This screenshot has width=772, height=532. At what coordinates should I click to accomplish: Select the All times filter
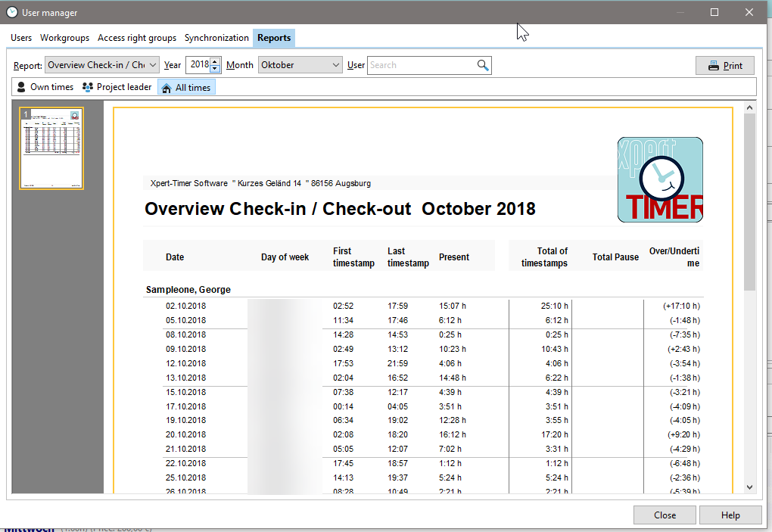coord(186,88)
